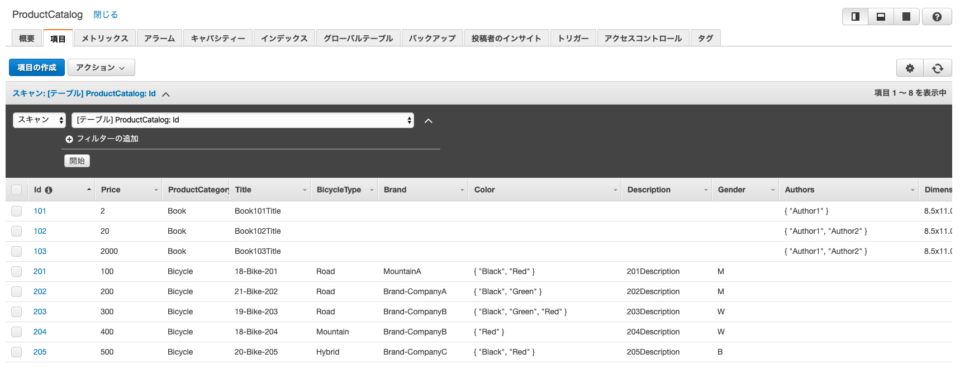Collapse scan panel caret beside table dropdown
The height and width of the screenshot is (382, 960).
tap(429, 121)
